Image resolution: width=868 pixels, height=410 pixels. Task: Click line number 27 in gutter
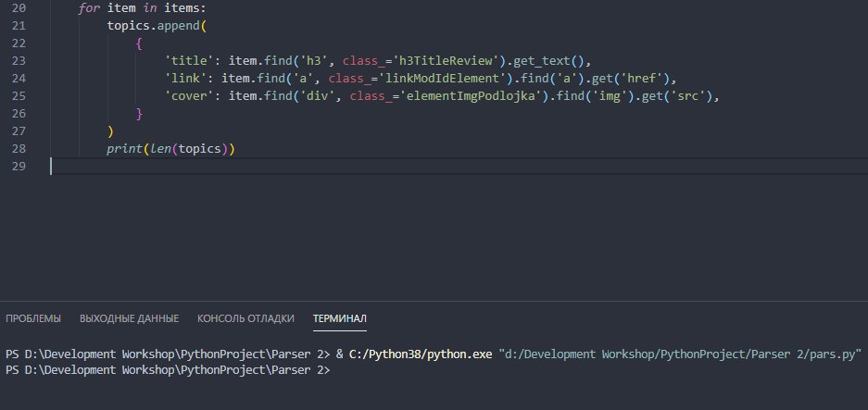pyautogui.click(x=19, y=131)
